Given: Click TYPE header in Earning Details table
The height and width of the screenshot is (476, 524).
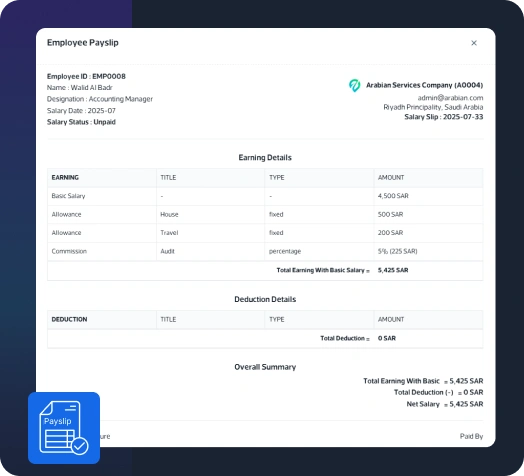Looking at the screenshot, I should [x=277, y=177].
